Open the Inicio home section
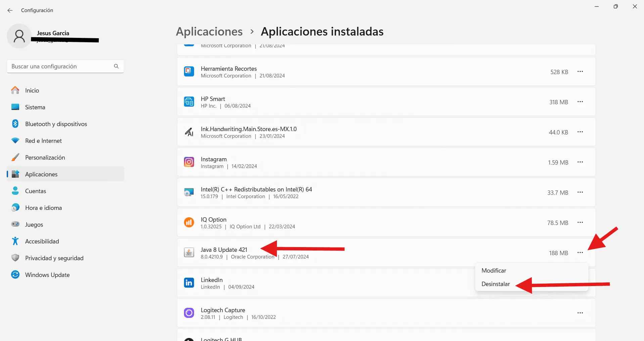 32,91
